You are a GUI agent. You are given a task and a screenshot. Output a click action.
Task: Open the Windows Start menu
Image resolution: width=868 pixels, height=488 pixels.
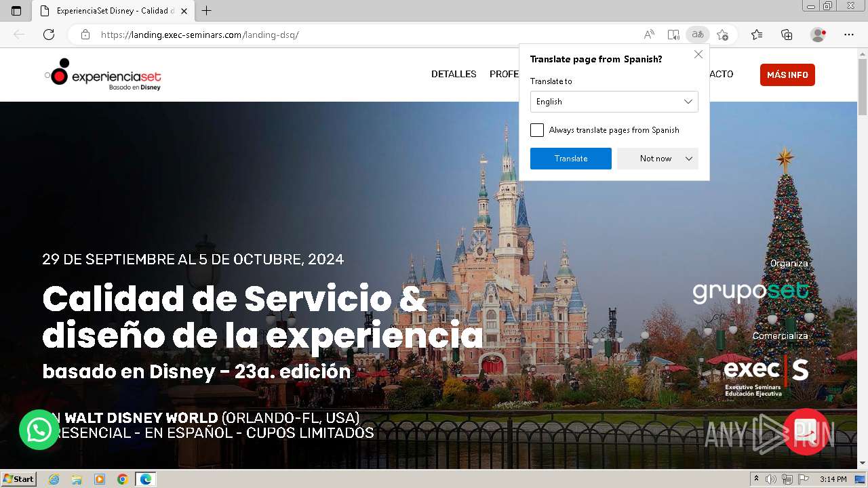click(x=19, y=479)
